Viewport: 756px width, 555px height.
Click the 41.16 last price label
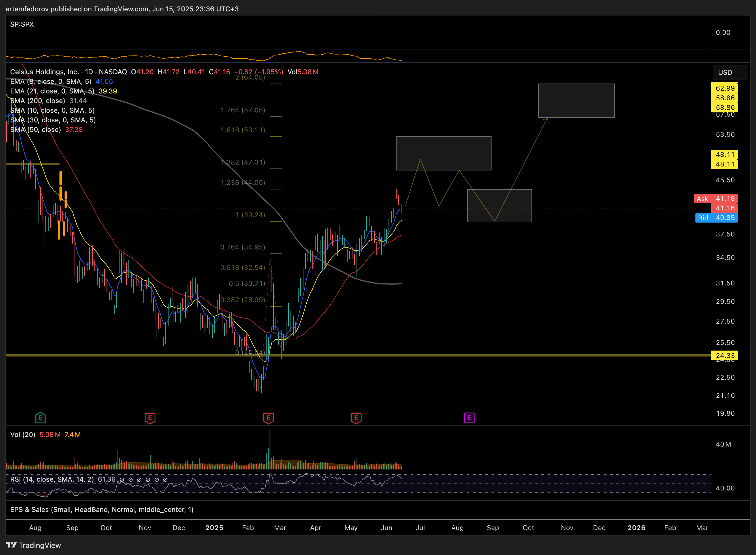725,208
